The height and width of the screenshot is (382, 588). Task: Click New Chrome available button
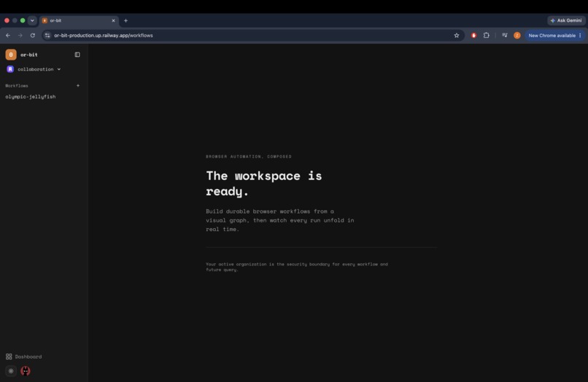[552, 35]
